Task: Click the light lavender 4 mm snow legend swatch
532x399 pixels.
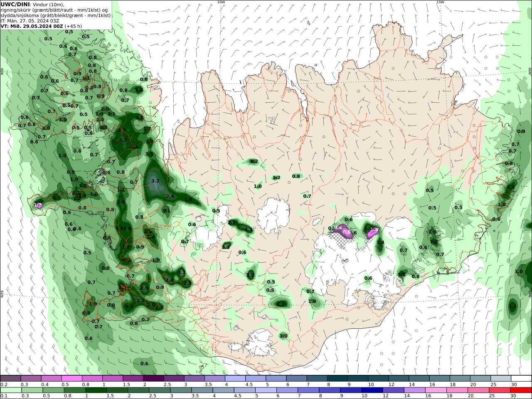Action: click(x=235, y=379)
